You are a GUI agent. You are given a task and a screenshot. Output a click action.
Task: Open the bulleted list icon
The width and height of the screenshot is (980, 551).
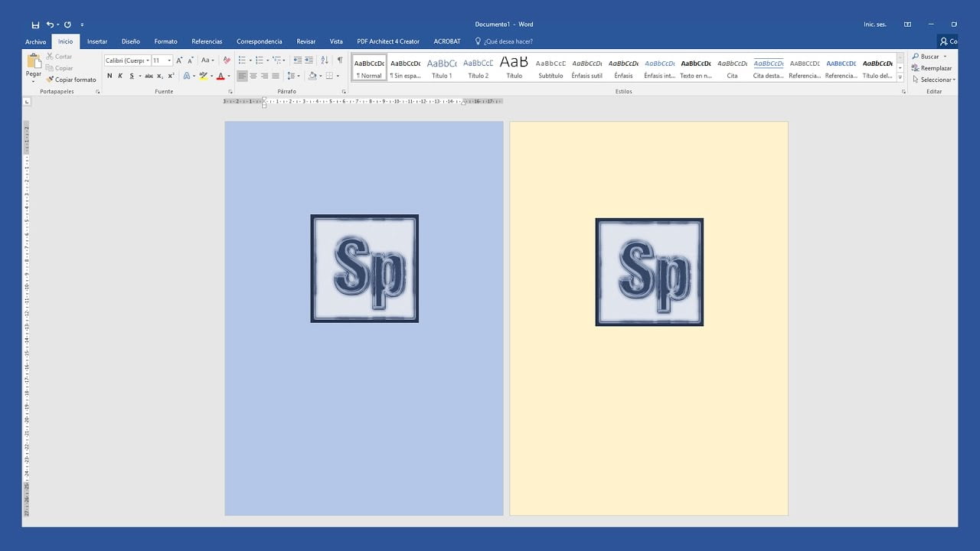242,60
